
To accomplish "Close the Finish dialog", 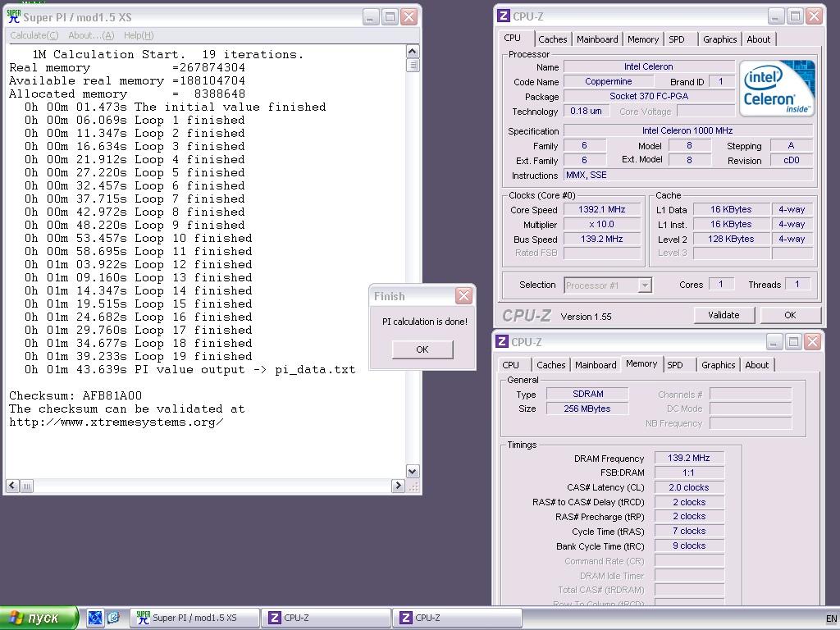I will coord(463,295).
